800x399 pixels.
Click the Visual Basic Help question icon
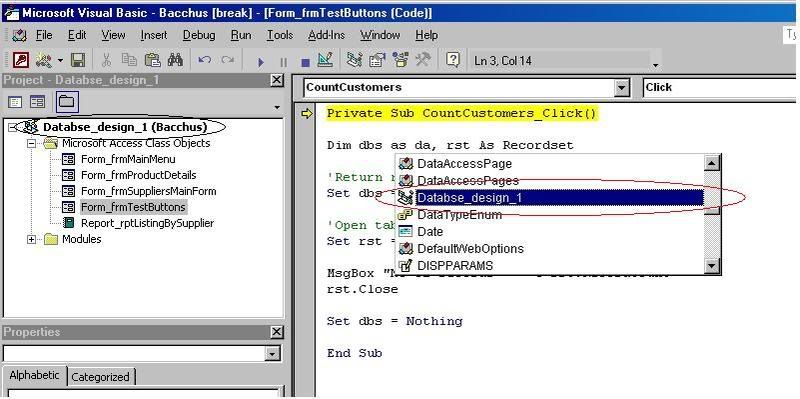coord(452,60)
